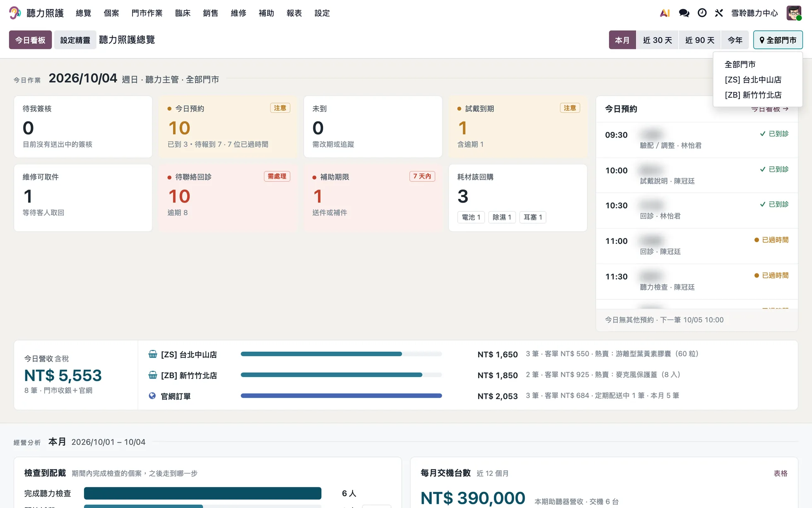
Task: Click the 官網訂單 revenue progress bar
Action: pos(341,396)
